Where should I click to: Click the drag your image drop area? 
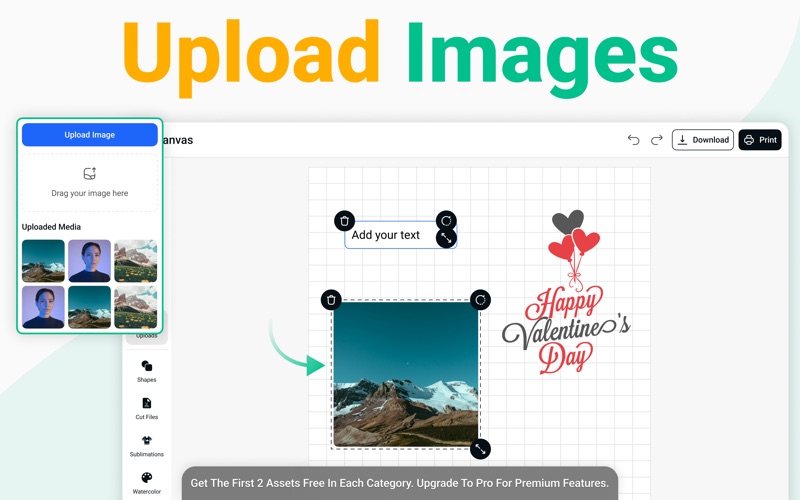pyautogui.click(x=90, y=181)
